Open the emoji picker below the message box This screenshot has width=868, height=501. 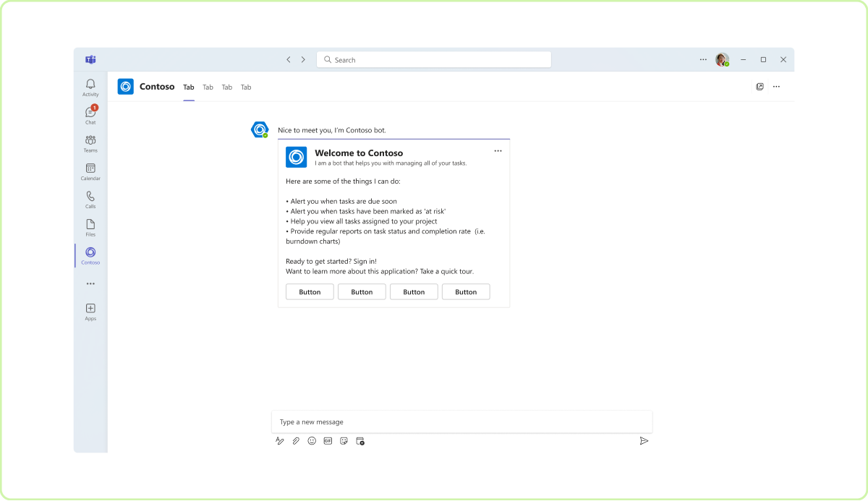(312, 440)
